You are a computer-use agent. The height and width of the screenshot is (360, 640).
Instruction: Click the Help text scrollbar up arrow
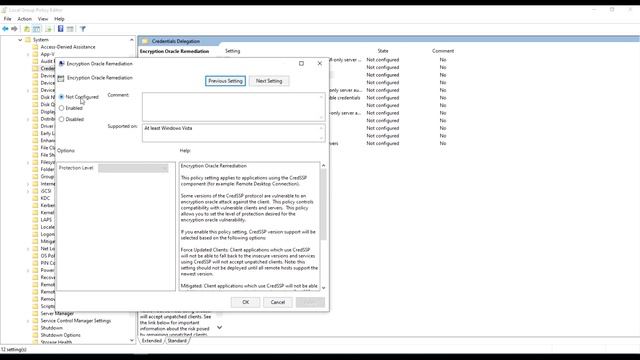click(323, 165)
